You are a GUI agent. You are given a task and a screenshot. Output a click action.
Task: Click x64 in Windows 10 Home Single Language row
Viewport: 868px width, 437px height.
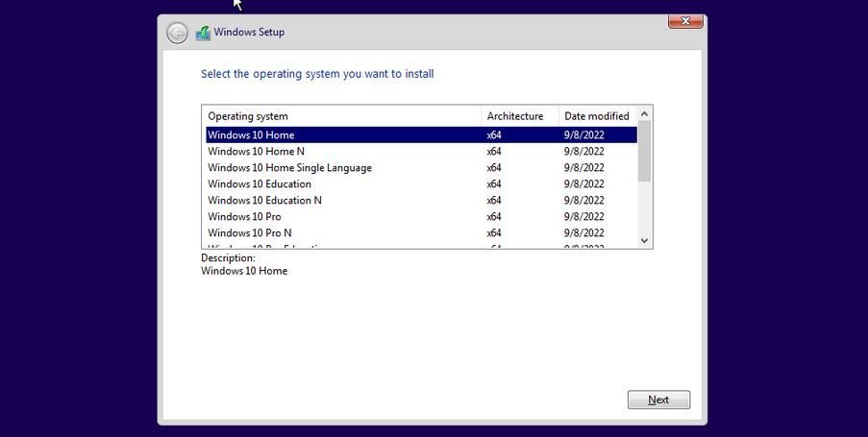coord(494,168)
